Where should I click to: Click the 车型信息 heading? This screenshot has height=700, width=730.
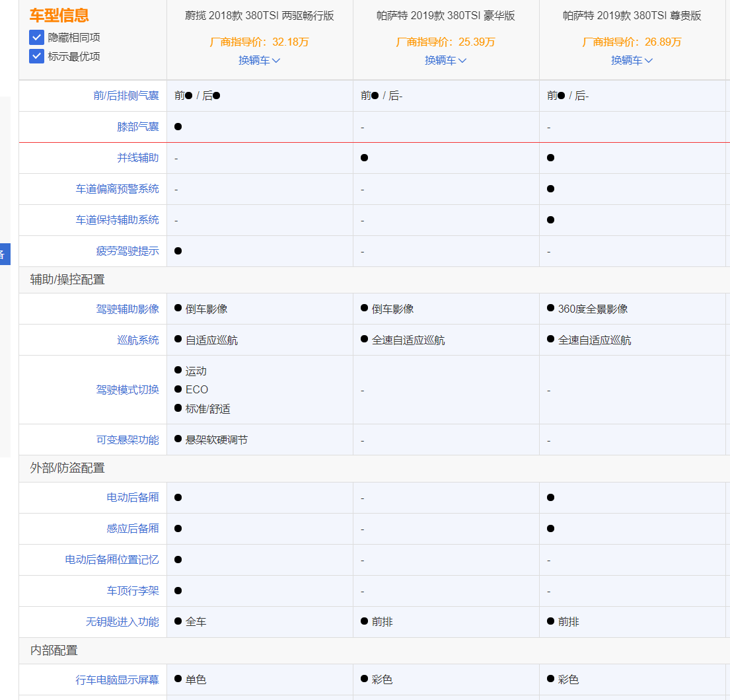point(59,15)
